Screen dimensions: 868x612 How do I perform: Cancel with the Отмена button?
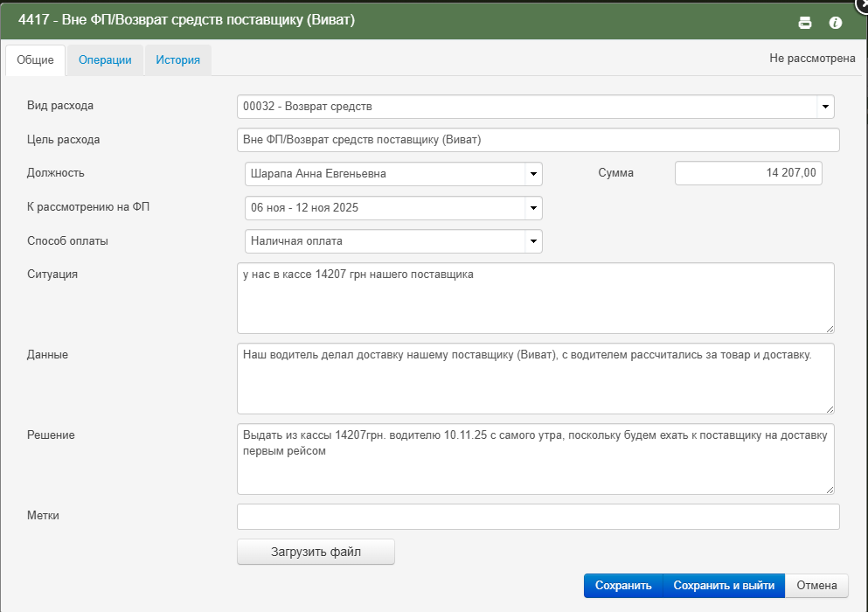pyautogui.click(x=816, y=586)
